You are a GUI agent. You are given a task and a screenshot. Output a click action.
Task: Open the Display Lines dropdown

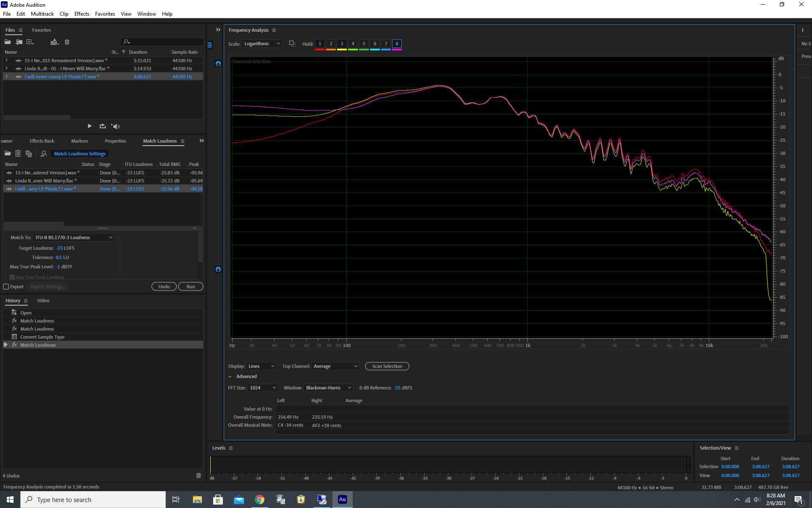click(x=261, y=366)
